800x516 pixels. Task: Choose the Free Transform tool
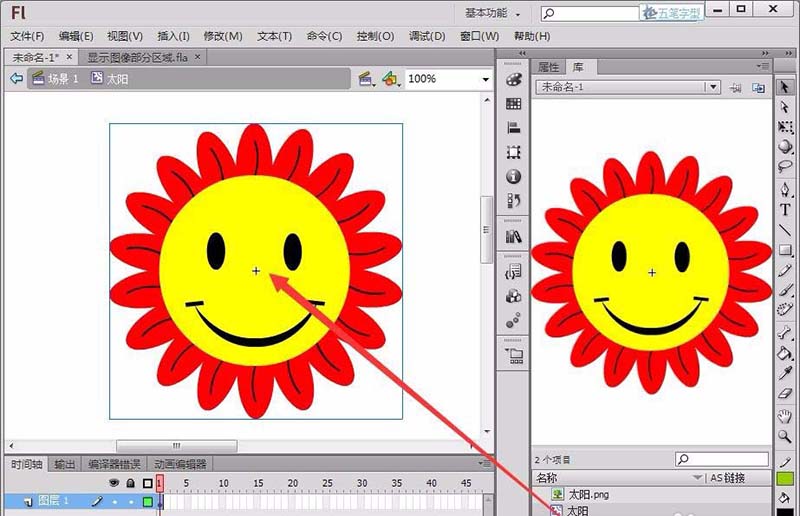785,127
